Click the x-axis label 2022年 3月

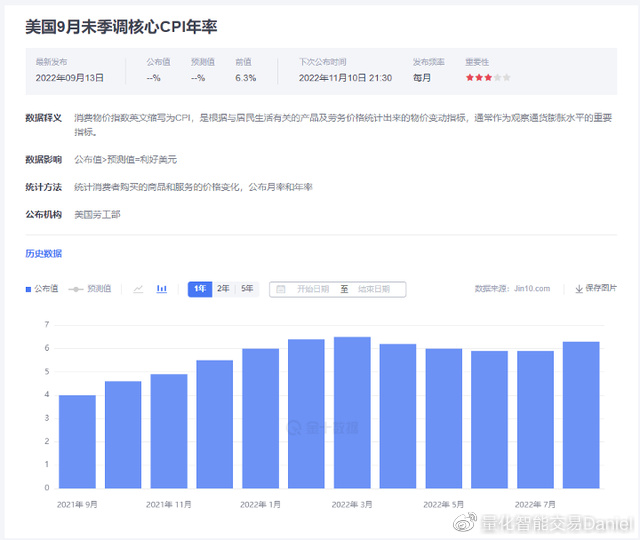pyautogui.click(x=352, y=504)
